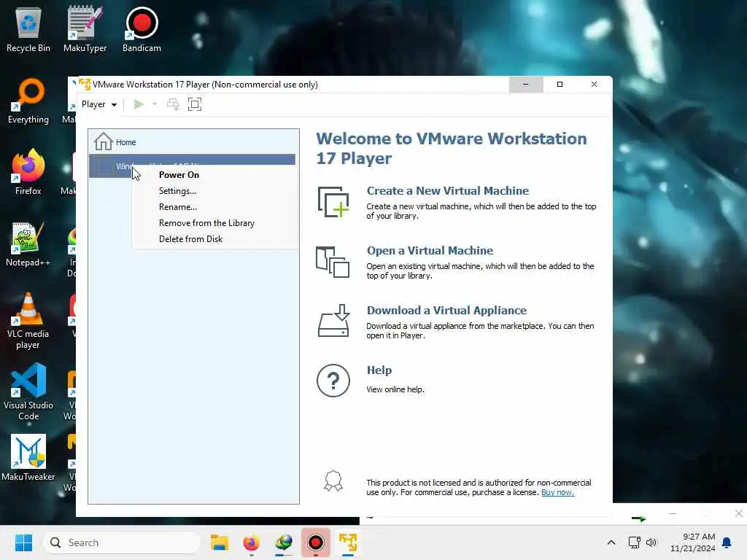Open the Recycle Bin desktop icon
This screenshot has height=560, width=747.
click(x=28, y=29)
